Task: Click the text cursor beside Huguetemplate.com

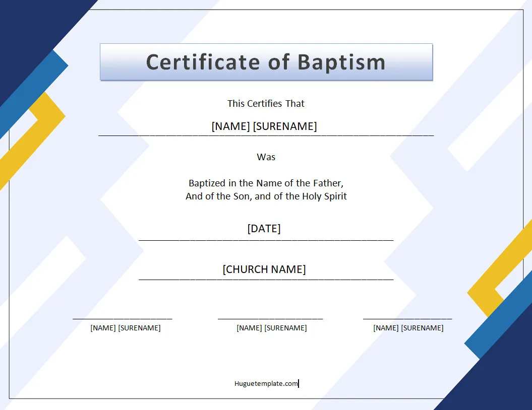Action: 299,383
